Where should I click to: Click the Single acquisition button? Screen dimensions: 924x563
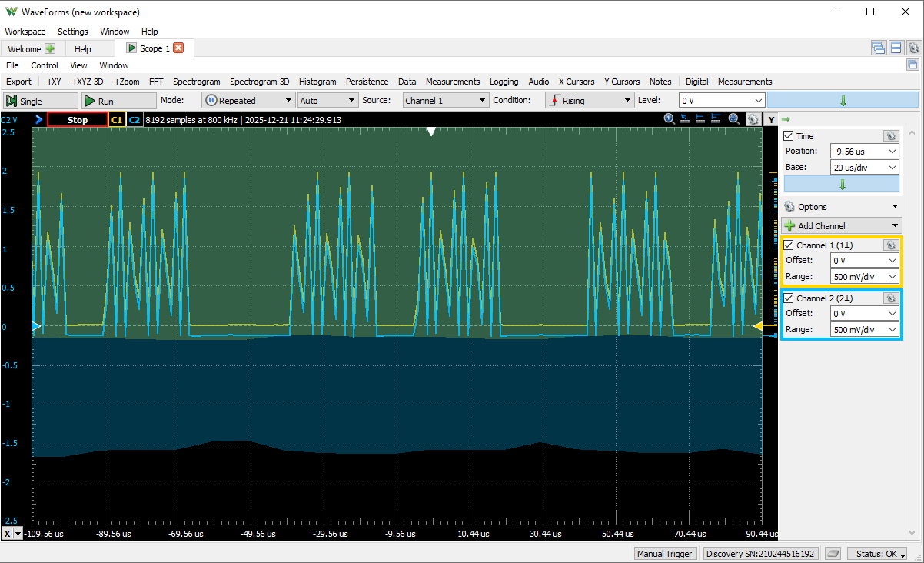(x=41, y=101)
